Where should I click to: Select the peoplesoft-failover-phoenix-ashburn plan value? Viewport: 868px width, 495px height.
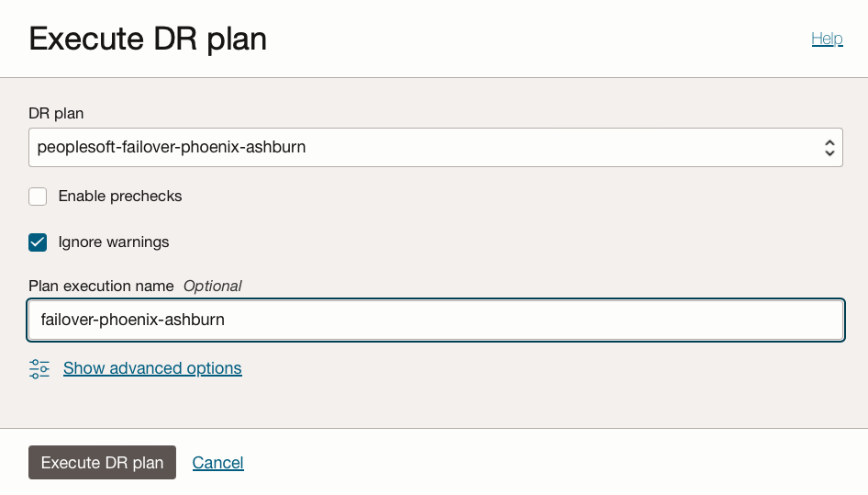click(x=172, y=147)
